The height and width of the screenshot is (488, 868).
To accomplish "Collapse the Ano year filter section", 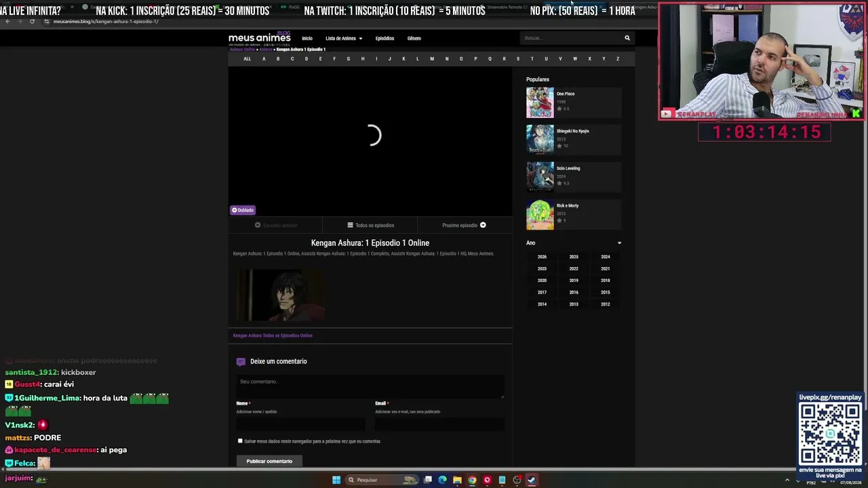I will tap(619, 243).
